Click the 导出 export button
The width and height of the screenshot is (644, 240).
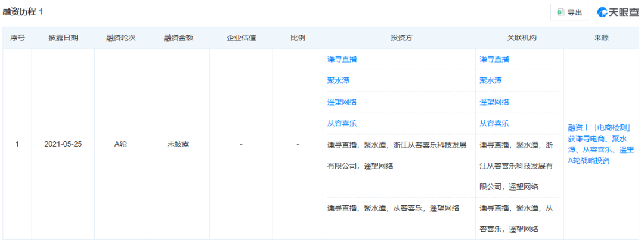(x=569, y=13)
